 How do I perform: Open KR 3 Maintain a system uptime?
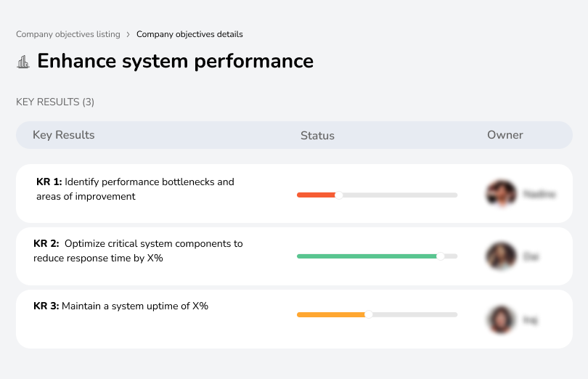tap(121, 306)
